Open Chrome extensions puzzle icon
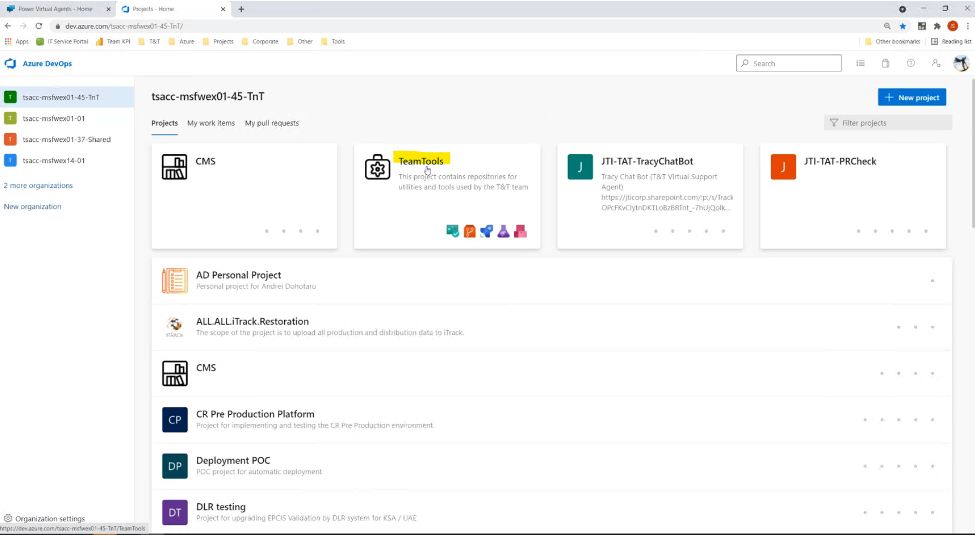 tap(937, 26)
